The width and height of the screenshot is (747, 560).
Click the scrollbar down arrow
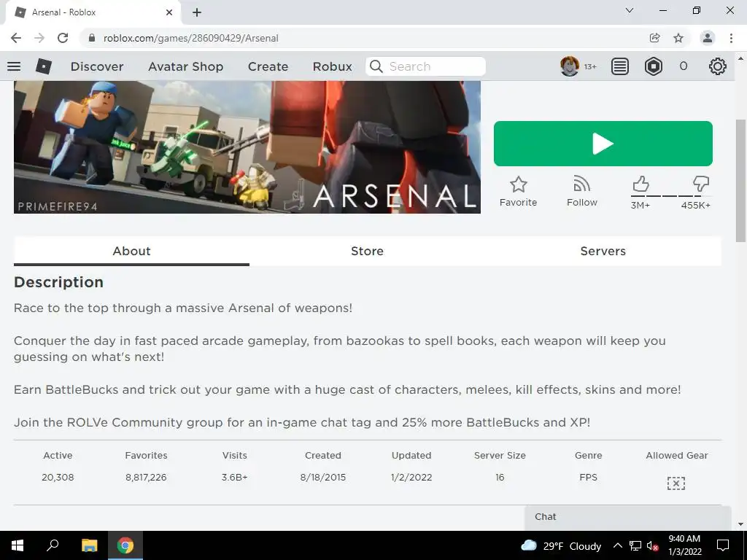(740, 524)
